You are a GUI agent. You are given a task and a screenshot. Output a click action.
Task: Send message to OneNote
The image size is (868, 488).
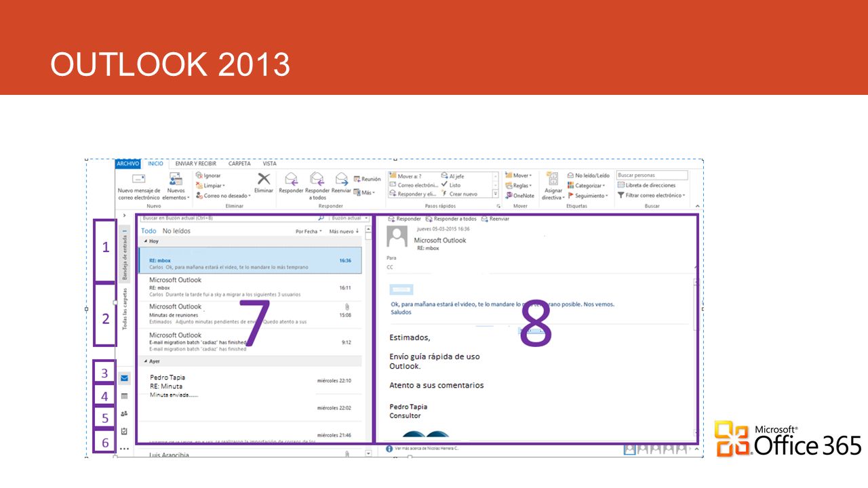click(520, 196)
